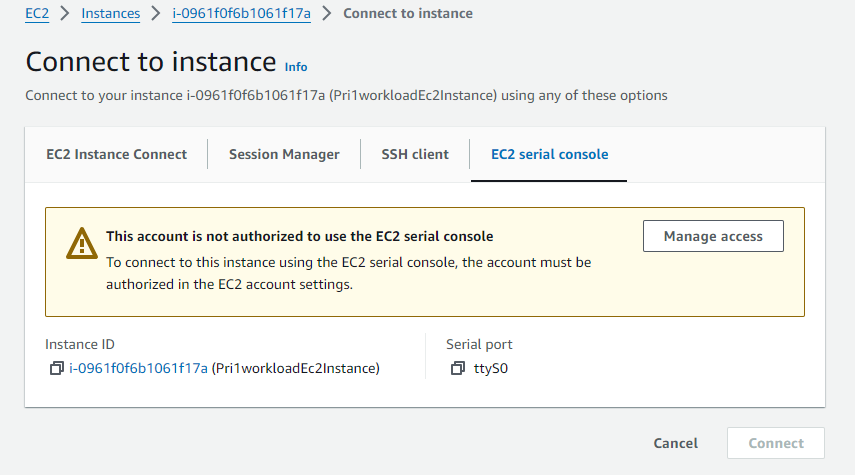Switch to EC2 Instance Connect tab

tap(116, 154)
